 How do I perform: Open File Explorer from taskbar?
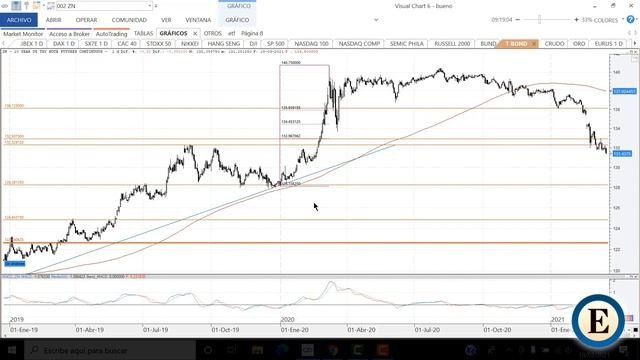257,350
